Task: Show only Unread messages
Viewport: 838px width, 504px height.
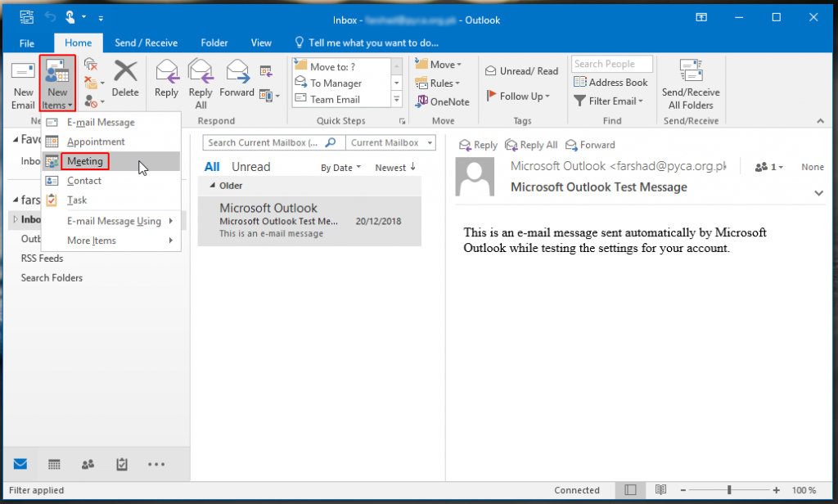Action: click(250, 166)
